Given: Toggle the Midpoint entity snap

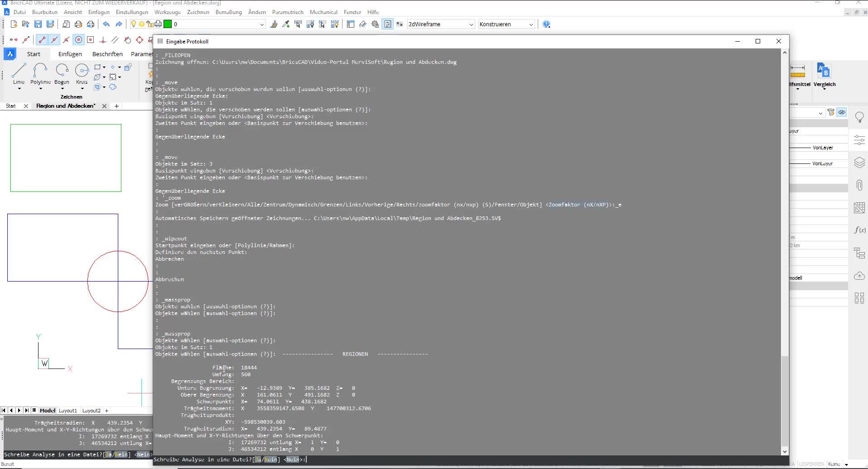Looking at the screenshot, I should click(54, 40).
